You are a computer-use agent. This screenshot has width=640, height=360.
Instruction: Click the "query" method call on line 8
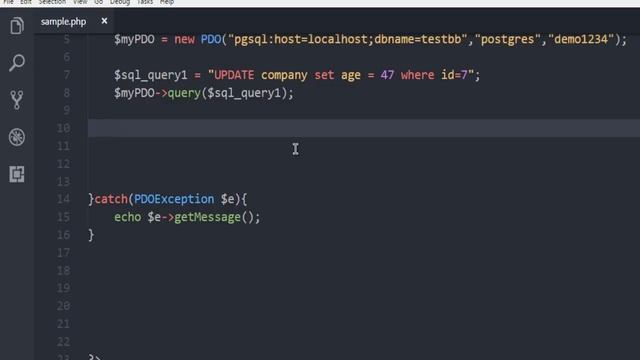click(184, 93)
